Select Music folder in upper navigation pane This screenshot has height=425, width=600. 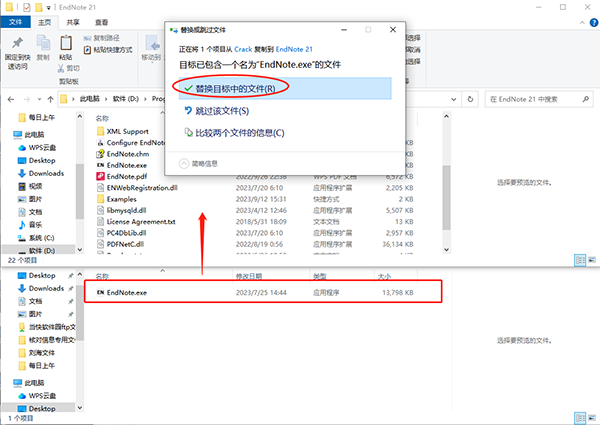point(30,225)
